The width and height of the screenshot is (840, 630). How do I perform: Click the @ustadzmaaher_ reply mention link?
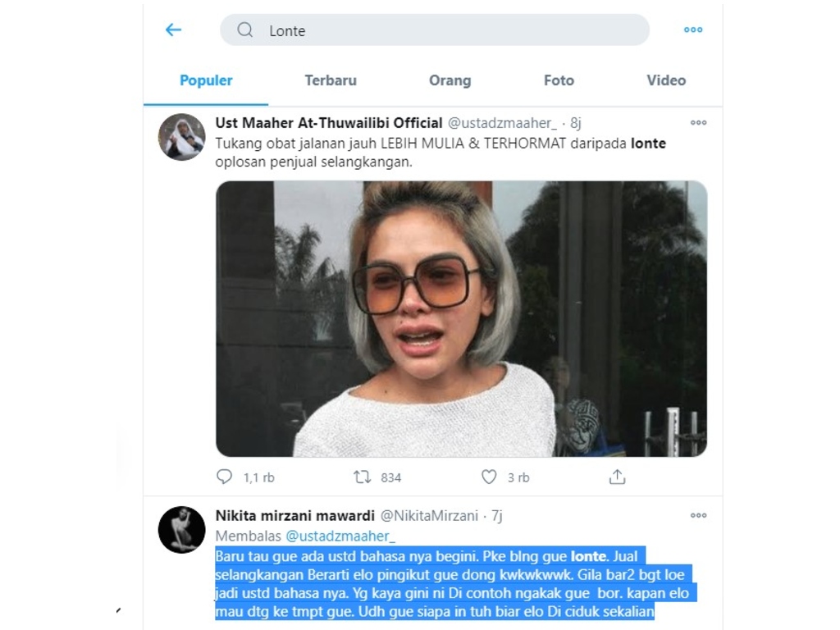coord(340,536)
